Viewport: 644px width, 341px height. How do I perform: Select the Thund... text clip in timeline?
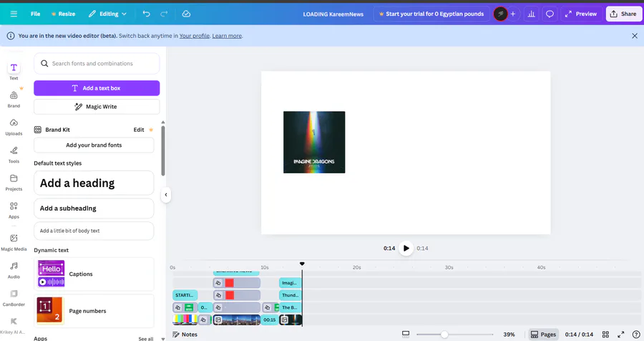(290, 295)
